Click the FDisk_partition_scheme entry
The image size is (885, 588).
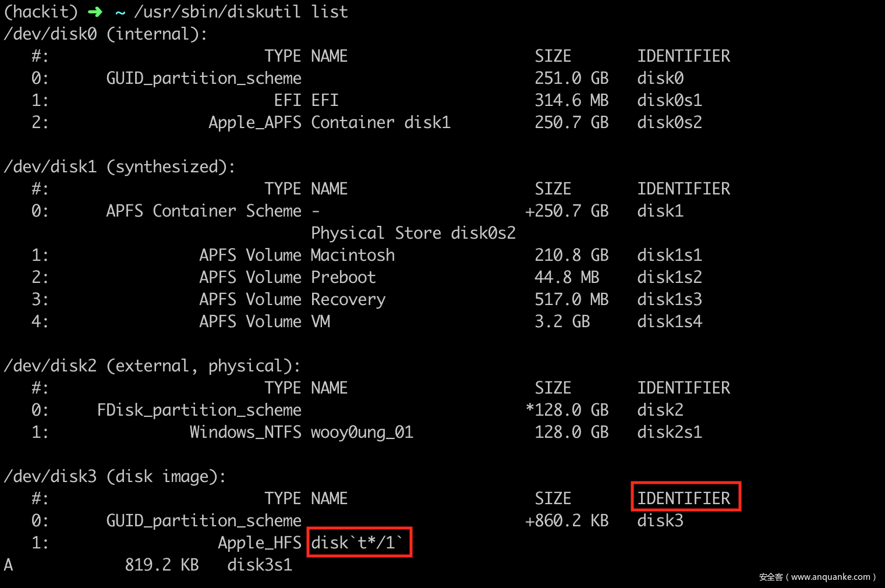pos(199,410)
